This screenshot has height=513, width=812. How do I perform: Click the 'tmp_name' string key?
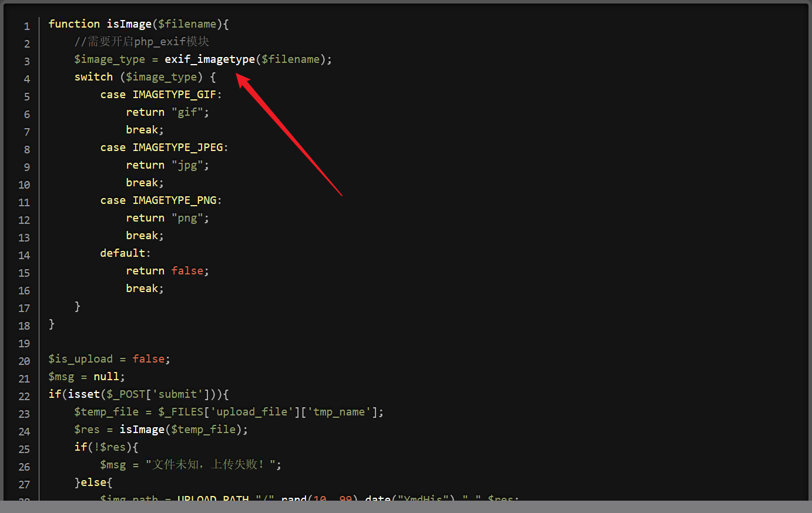[x=340, y=412]
